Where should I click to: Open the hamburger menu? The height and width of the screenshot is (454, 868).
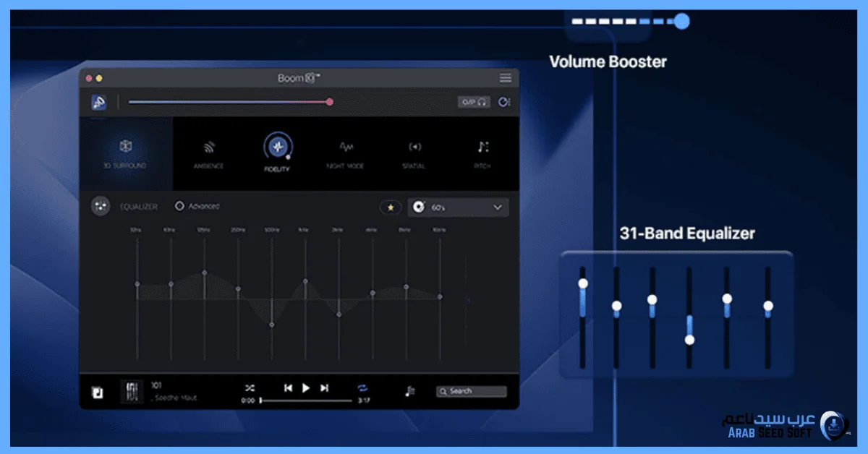pos(505,78)
